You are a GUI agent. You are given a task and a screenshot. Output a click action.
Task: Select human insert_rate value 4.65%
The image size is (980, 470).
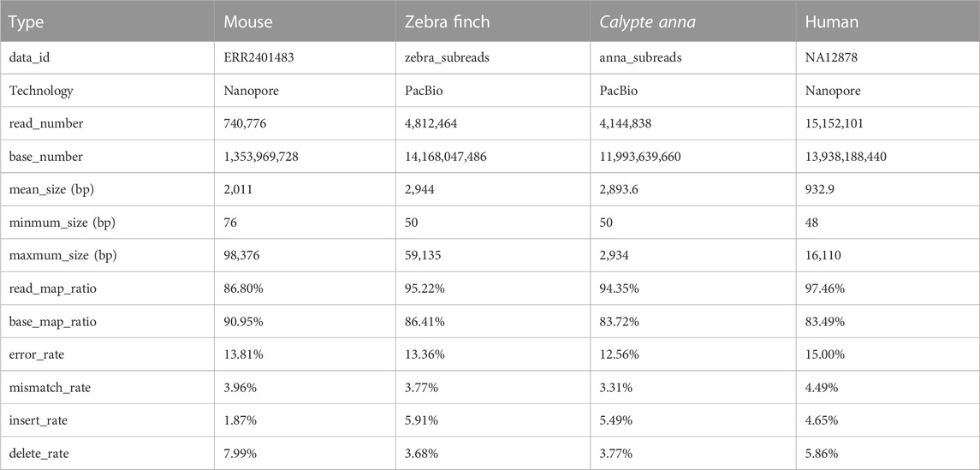click(x=823, y=420)
